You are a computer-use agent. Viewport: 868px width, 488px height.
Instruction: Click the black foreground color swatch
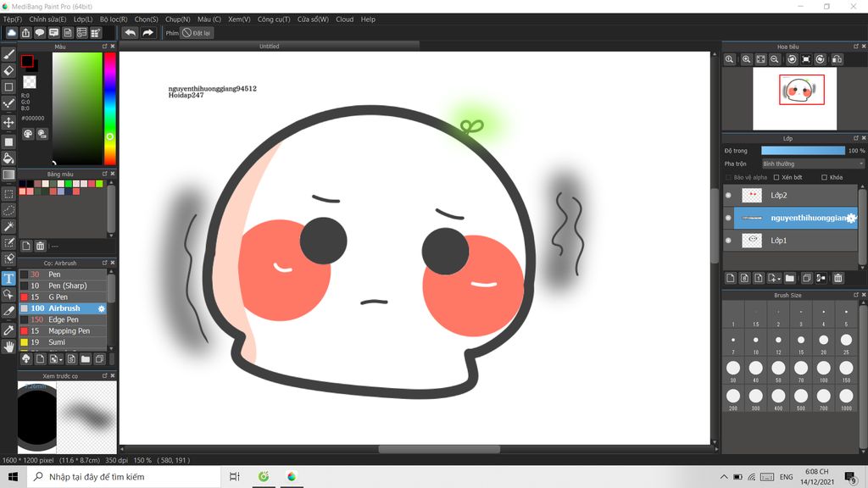[x=27, y=61]
